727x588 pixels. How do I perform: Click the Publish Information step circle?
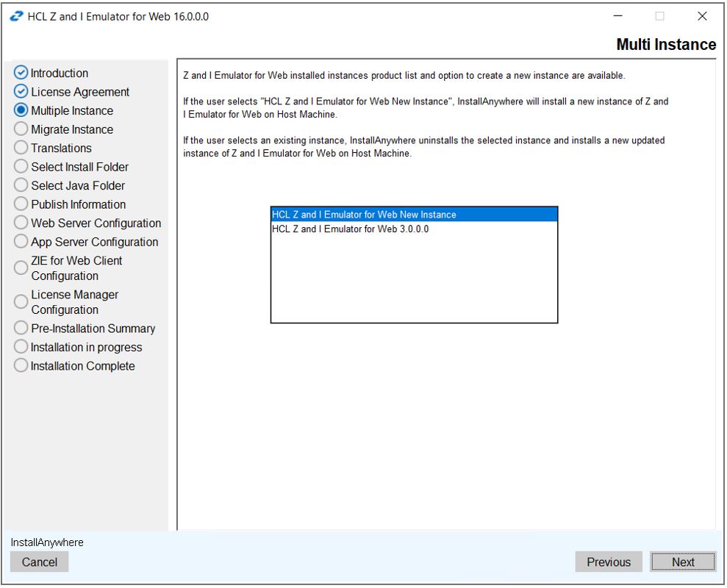click(21, 204)
